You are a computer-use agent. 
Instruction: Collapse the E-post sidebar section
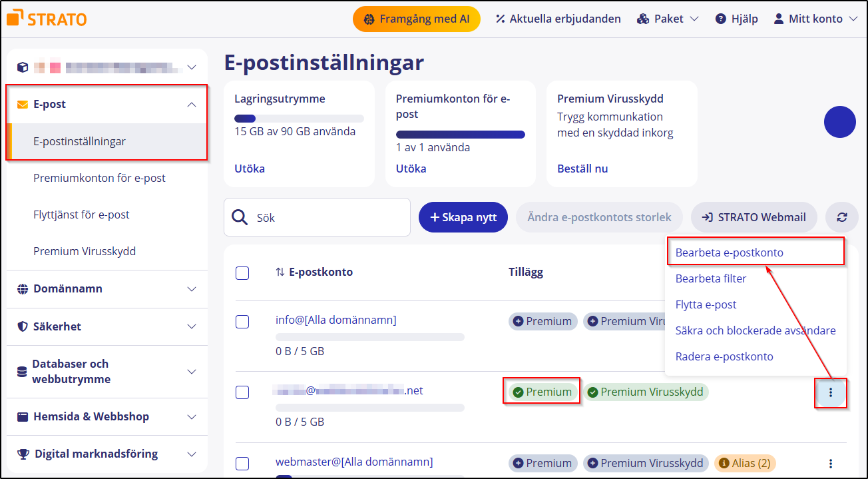pos(191,104)
